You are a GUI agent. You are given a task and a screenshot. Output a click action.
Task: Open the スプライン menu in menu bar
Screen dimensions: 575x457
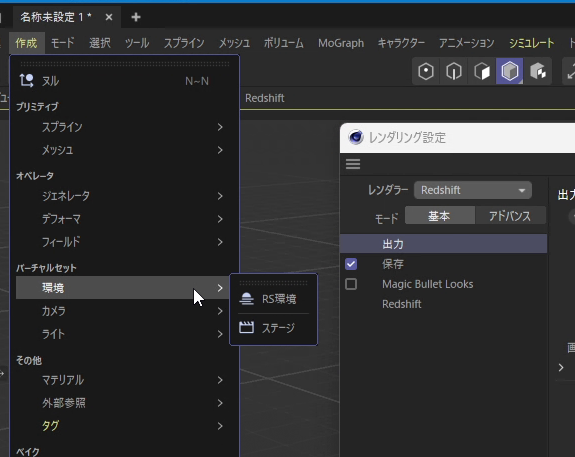coord(184,43)
